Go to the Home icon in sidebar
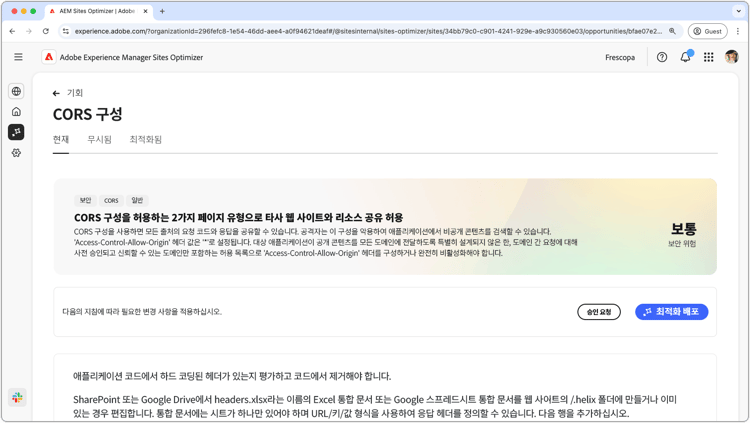 click(16, 111)
